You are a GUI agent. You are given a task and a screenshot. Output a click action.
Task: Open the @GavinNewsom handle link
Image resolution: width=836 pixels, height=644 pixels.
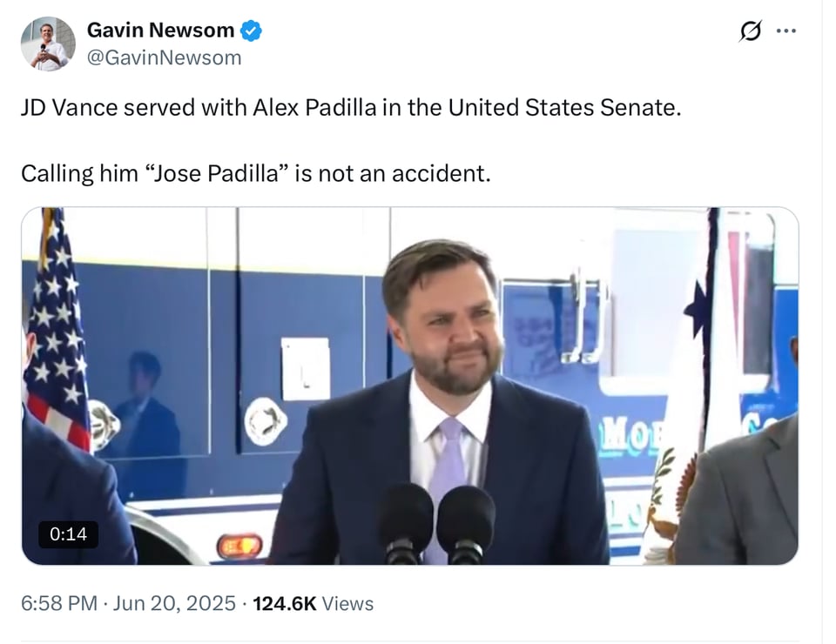point(164,58)
